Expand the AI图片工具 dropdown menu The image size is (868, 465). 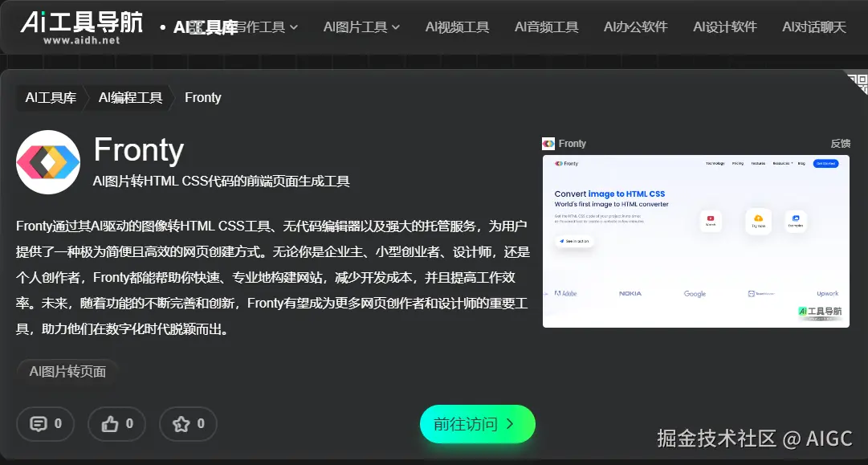tap(361, 27)
